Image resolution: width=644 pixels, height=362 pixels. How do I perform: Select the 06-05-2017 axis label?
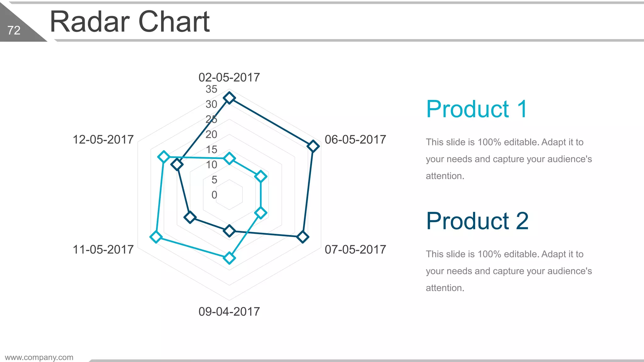point(355,140)
